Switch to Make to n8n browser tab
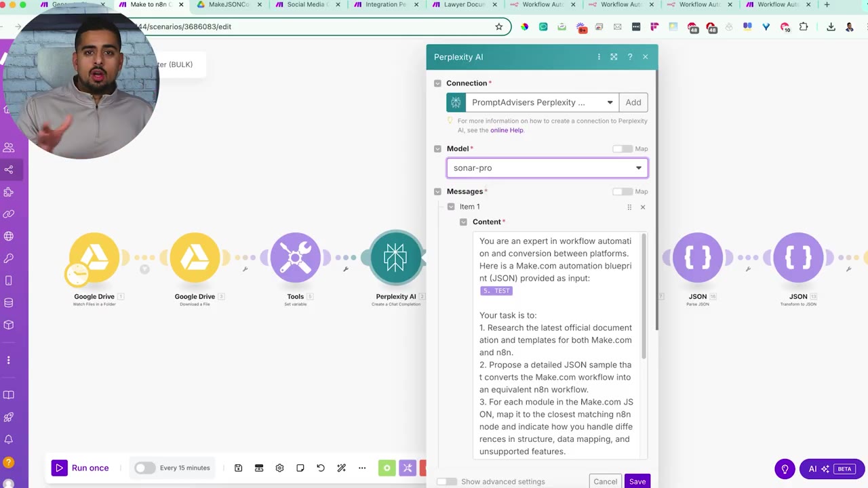This screenshot has height=488, width=868. [151, 5]
